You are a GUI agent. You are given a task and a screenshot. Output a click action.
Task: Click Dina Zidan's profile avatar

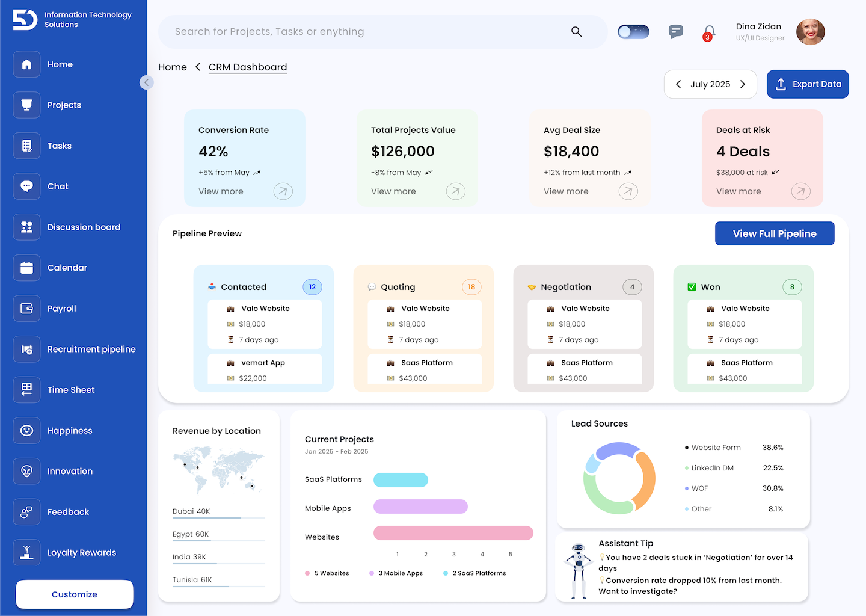(810, 32)
